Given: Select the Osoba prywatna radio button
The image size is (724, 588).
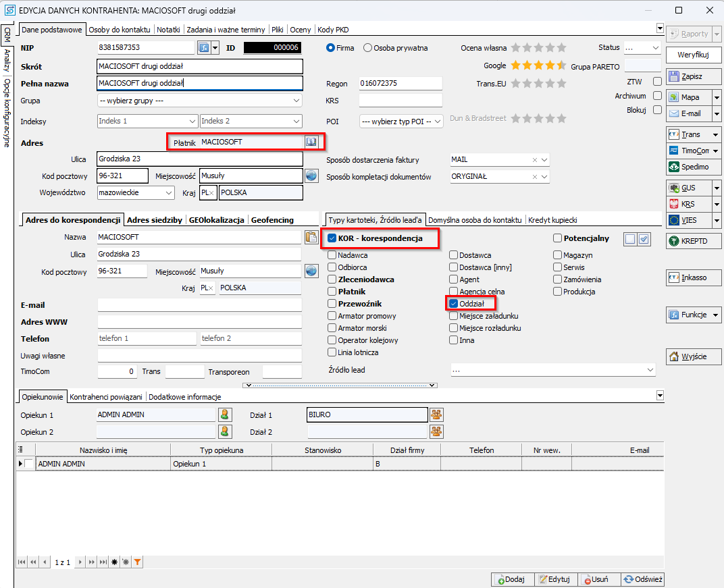Looking at the screenshot, I should (x=368, y=48).
